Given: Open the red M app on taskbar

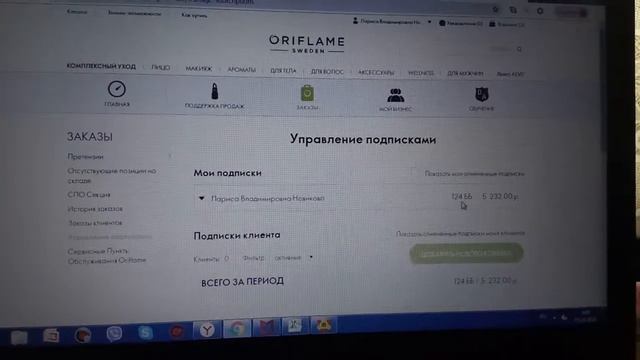Looking at the screenshot, I should (266, 327).
